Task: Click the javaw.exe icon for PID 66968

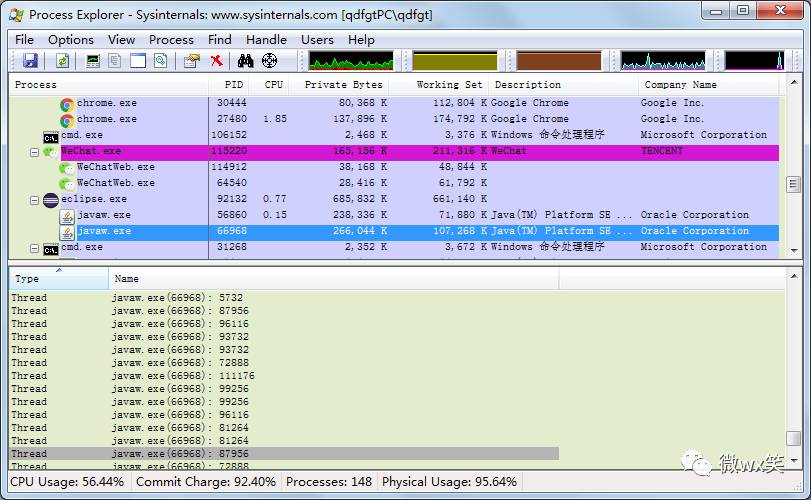Action: 67,233
